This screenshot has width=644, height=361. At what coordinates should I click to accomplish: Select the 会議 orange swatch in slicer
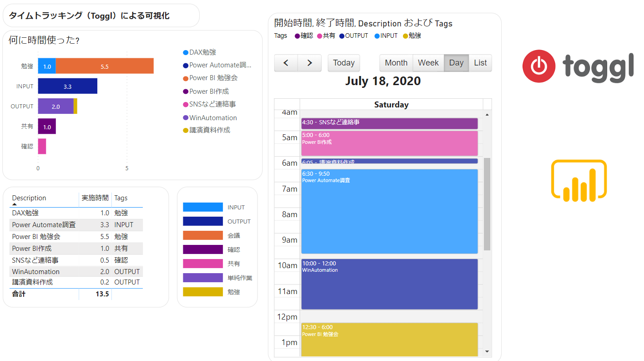click(x=203, y=235)
